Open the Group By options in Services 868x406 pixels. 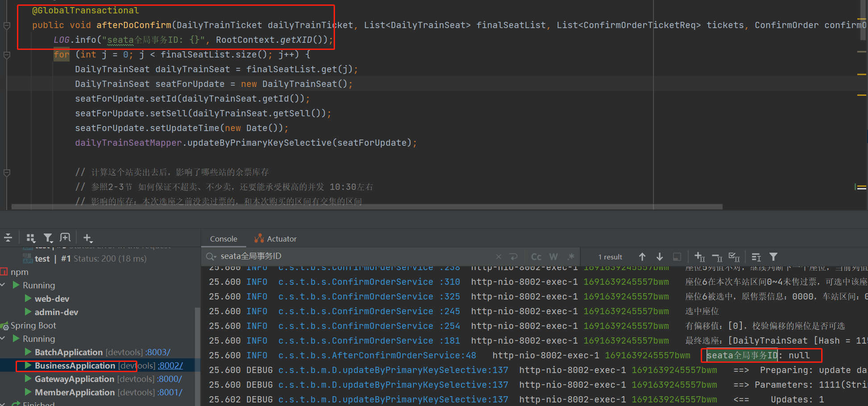[x=31, y=238]
